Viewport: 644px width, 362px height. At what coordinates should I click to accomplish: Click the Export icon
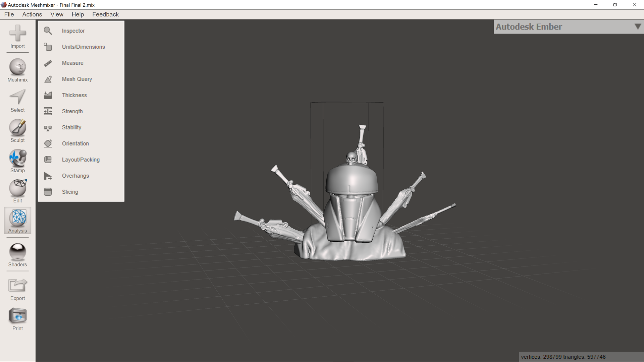[x=17, y=286]
